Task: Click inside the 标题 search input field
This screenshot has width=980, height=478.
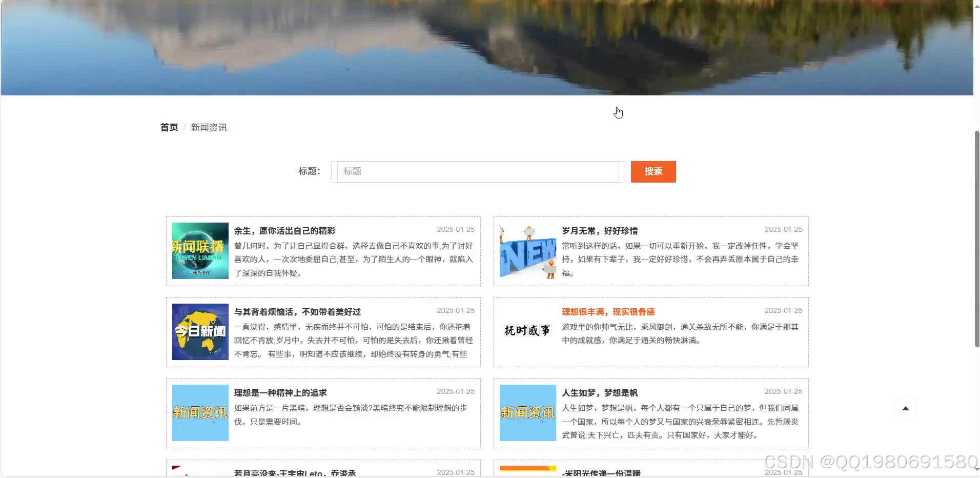Action: coord(477,171)
